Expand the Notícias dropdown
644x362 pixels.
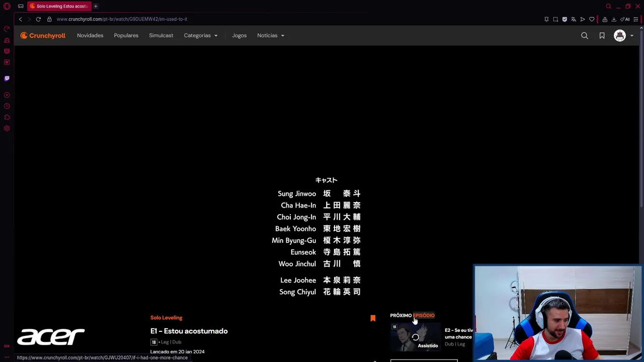point(271,36)
